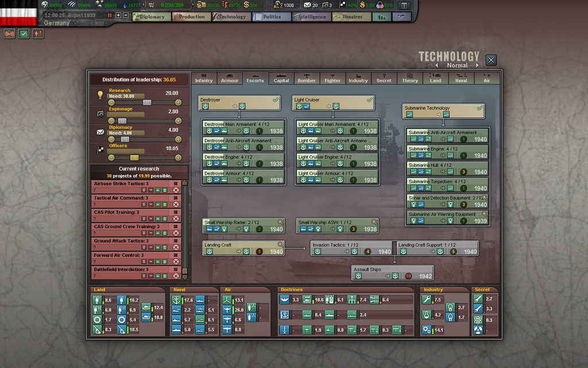Increase game speed with plus button

click(118, 16)
